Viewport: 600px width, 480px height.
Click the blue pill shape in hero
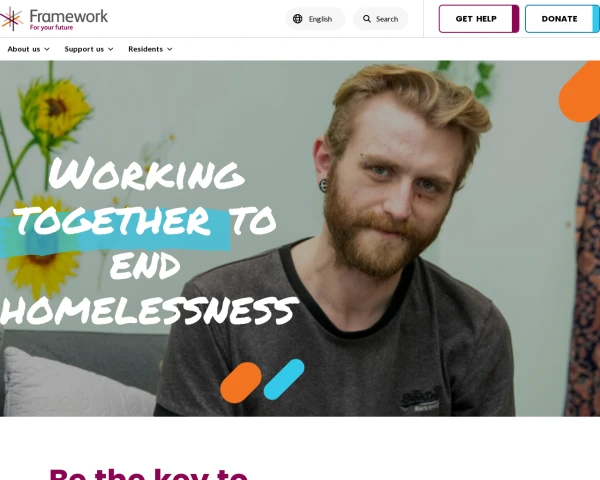(x=284, y=379)
